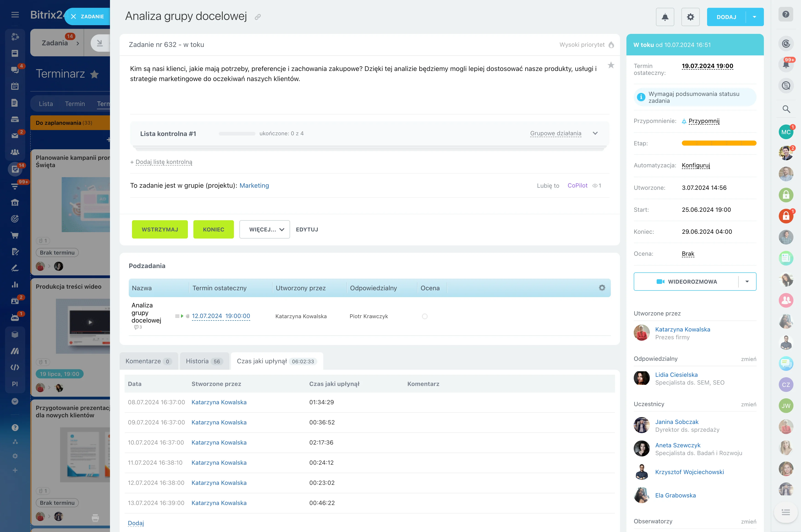This screenshot has width=801, height=532.
Task: Click the hamburger menu icon at the top left
Action: (15, 15)
